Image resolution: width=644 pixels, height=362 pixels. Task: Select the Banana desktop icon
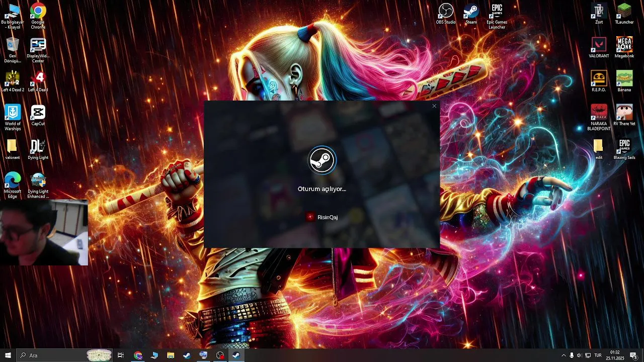point(624,81)
